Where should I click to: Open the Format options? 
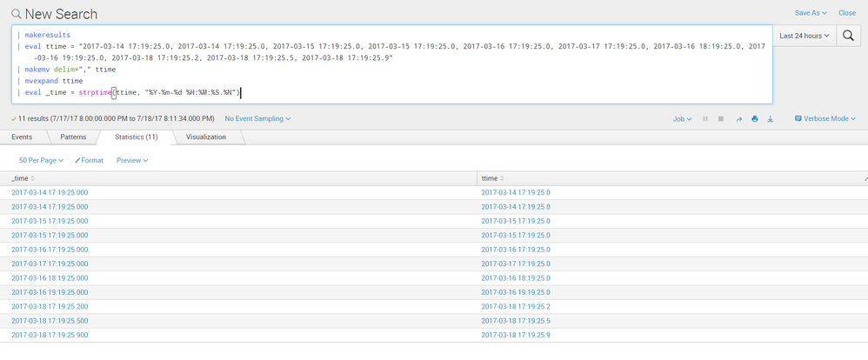point(89,160)
